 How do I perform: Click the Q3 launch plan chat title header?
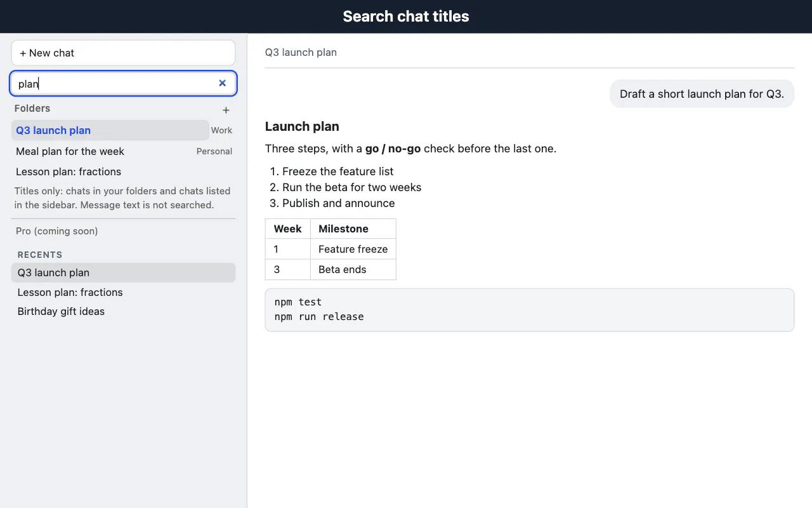(301, 52)
